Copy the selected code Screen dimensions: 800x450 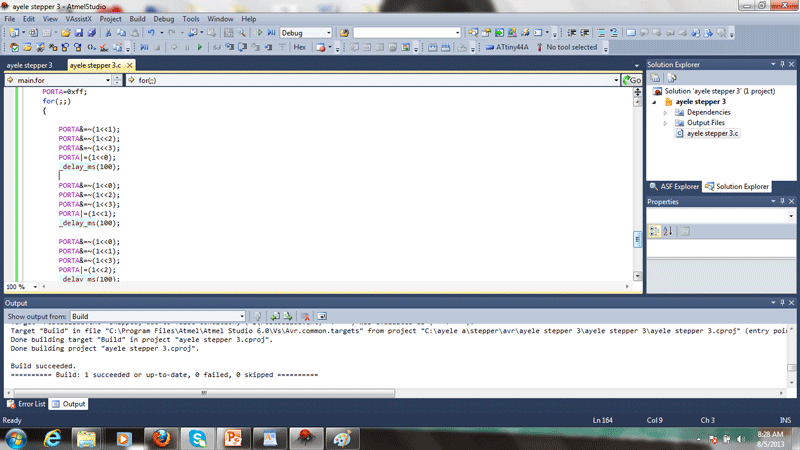pos(121,33)
